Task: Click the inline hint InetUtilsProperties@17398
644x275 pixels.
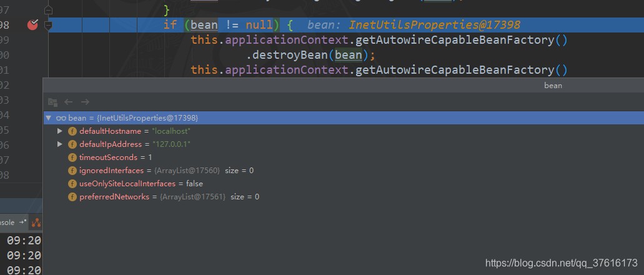Action: click(435, 25)
